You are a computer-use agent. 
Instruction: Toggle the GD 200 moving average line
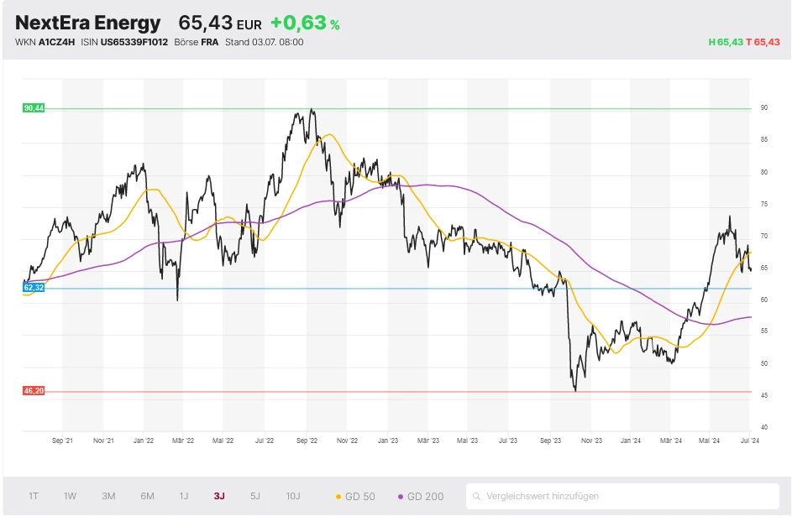420,496
